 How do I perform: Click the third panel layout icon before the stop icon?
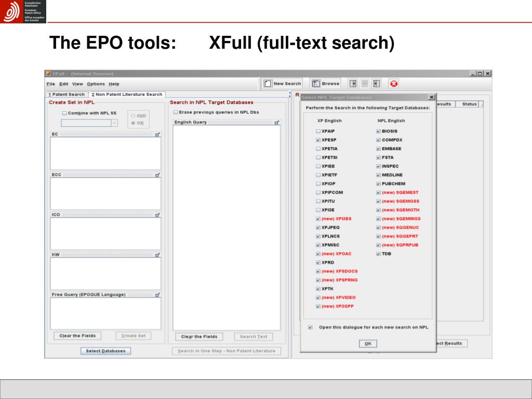pos(376,84)
